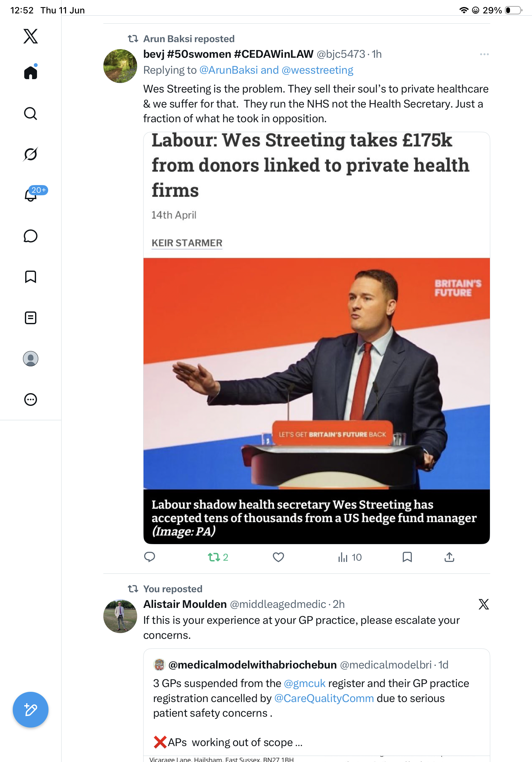This screenshot has height=762, width=532.
Task: Open Grok icon in sidebar
Action: point(31,154)
